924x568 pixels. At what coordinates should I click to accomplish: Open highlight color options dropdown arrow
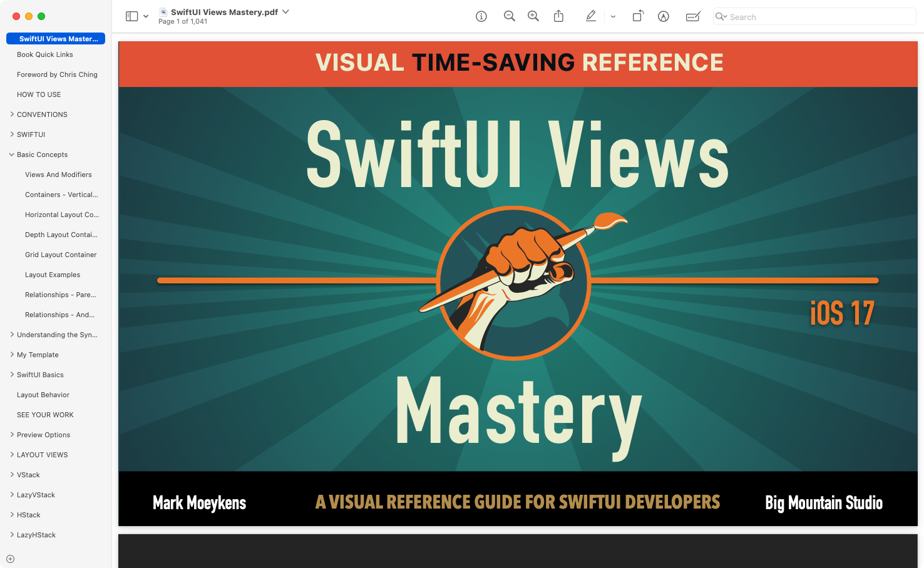click(x=613, y=17)
